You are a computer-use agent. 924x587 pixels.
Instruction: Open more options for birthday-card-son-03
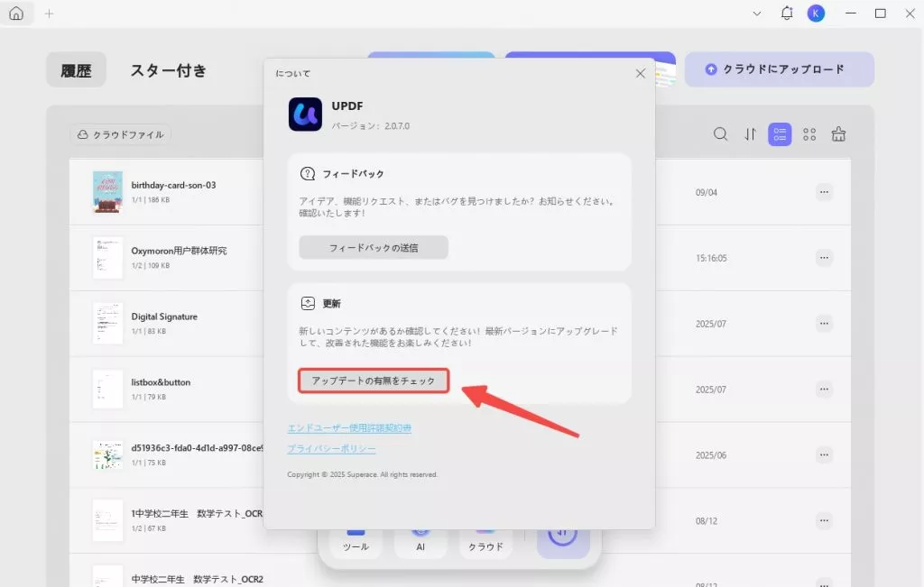(824, 192)
